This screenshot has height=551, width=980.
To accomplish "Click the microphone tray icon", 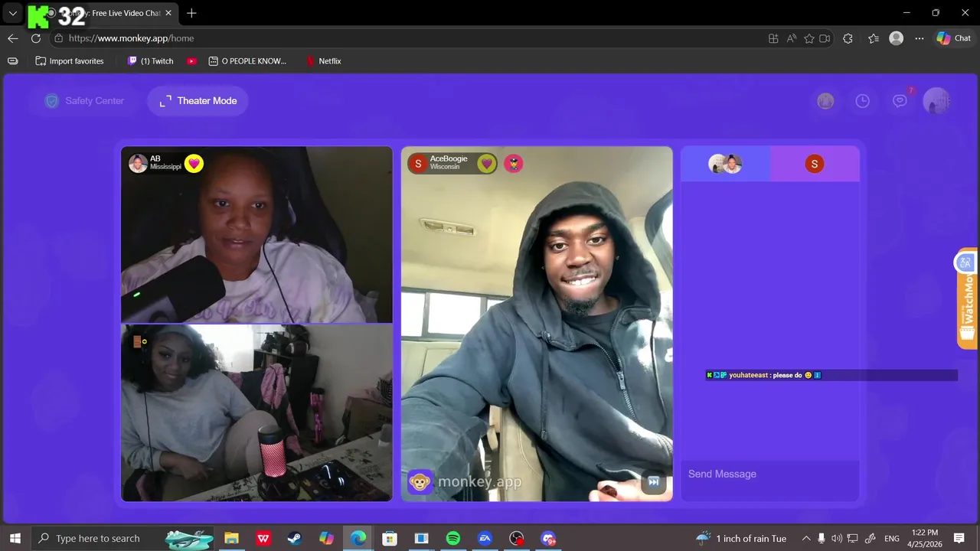I will click(822, 539).
